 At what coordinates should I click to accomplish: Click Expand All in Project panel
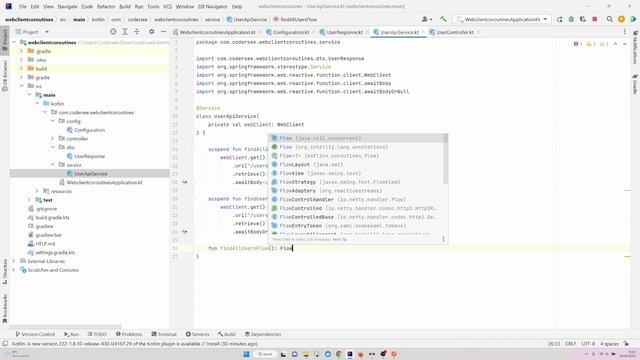click(125, 31)
